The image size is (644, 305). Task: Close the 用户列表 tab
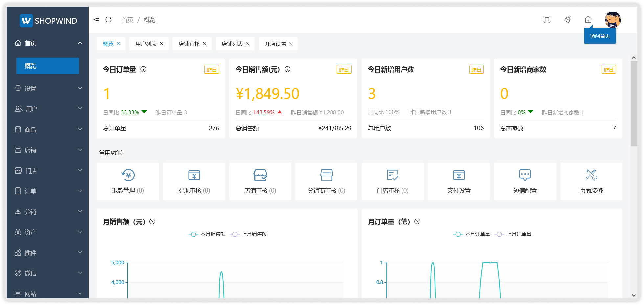pyautogui.click(x=162, y=44)
